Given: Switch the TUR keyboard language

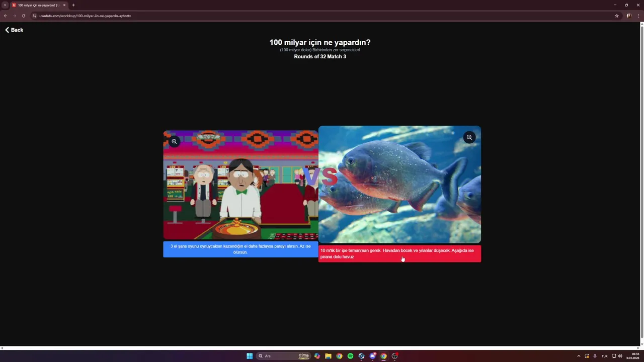Looking at the screenshot, I should pyautogui.click(x=605, y=356).
